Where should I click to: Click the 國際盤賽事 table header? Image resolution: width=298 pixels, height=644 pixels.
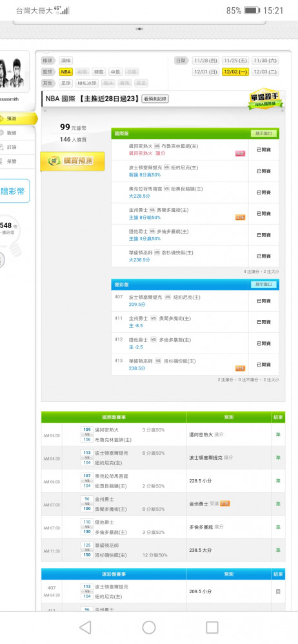[x=114, y=417]
